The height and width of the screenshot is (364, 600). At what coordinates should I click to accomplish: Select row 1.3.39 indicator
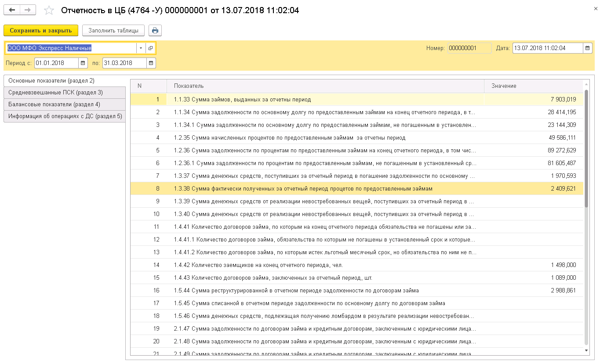357,202
